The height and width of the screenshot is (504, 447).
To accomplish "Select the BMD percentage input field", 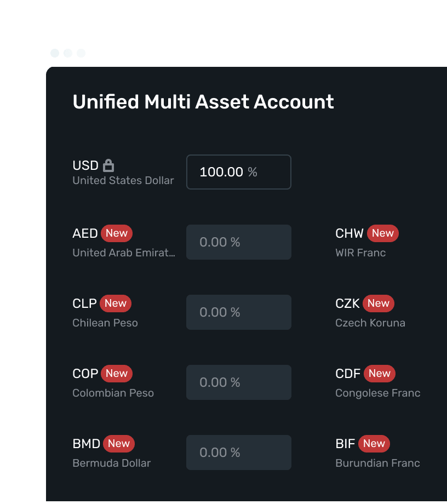I will 238,453.
